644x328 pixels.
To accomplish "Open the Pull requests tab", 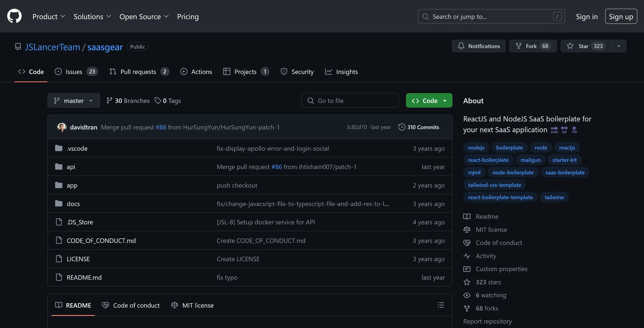I will 139,72.
